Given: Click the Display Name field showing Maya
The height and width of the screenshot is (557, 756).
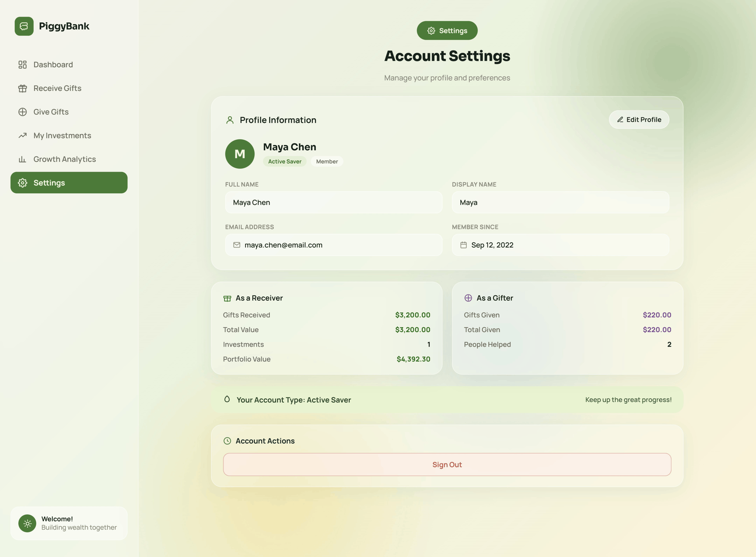Looking at the screenshot, I should 561,202.
